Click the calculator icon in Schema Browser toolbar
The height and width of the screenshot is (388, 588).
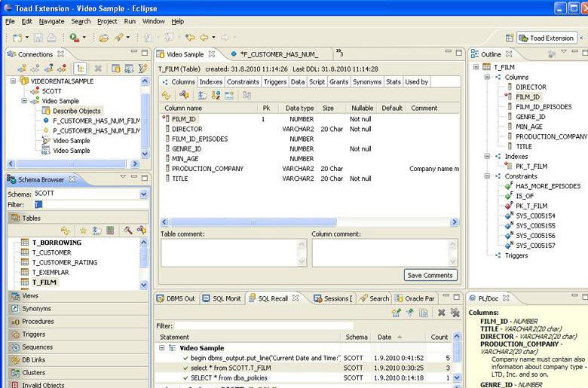tap(110, 231)
